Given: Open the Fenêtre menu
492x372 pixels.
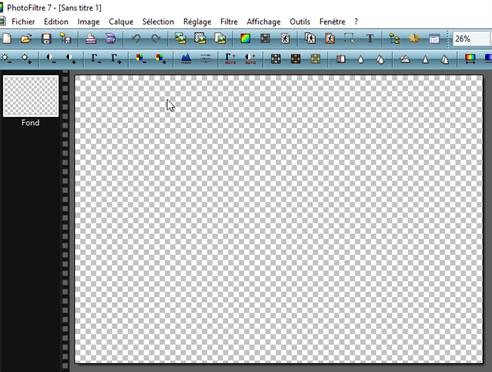Looking at the screenshot, I should click(332, 22).
